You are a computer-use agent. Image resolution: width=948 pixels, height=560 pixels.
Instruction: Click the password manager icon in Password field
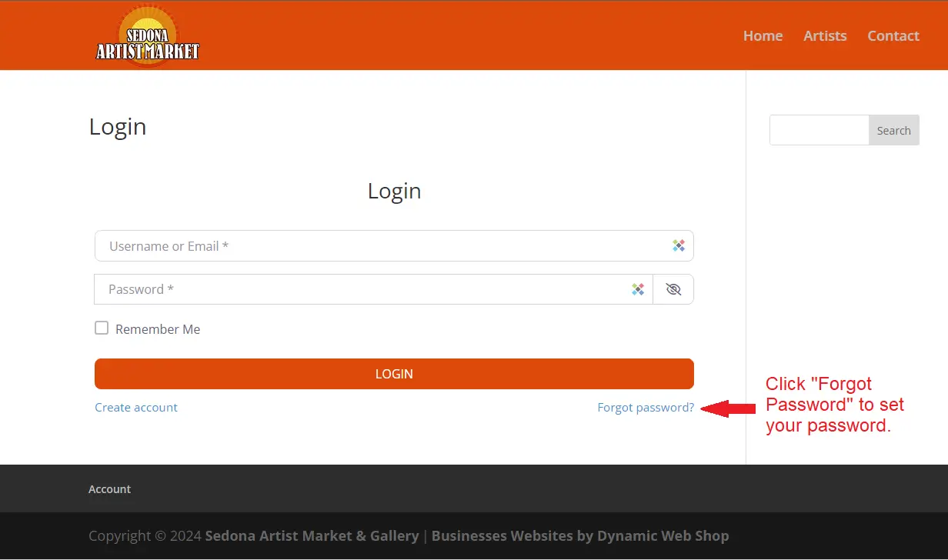click(637, 289)
